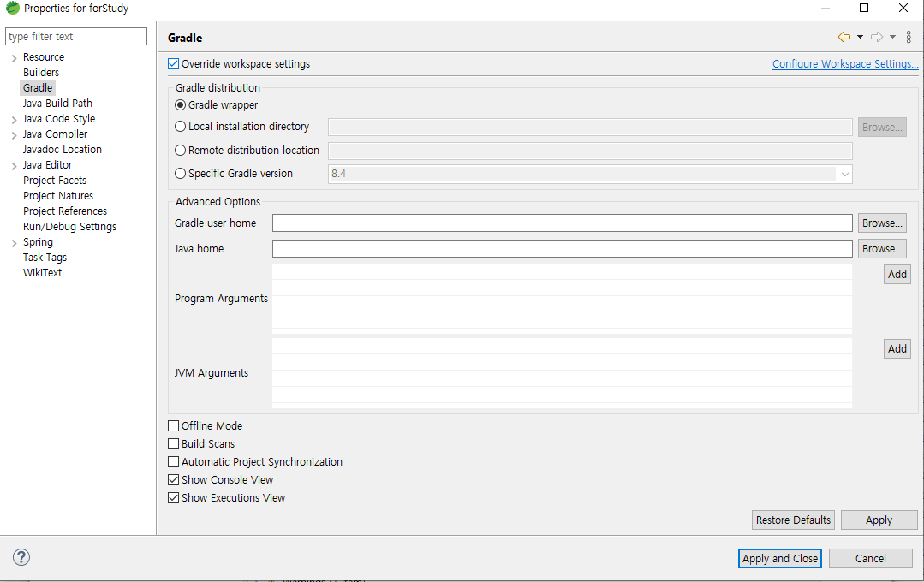Click Configure Workspace Settings link
The width and height of the screenshot is (924, 582).
pos(845,63)
